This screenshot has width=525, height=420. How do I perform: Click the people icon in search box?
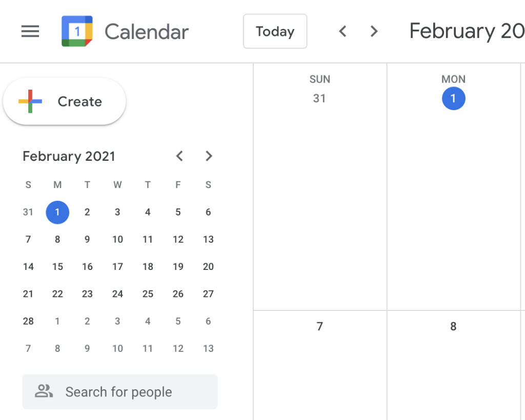(x=44, y=392)
